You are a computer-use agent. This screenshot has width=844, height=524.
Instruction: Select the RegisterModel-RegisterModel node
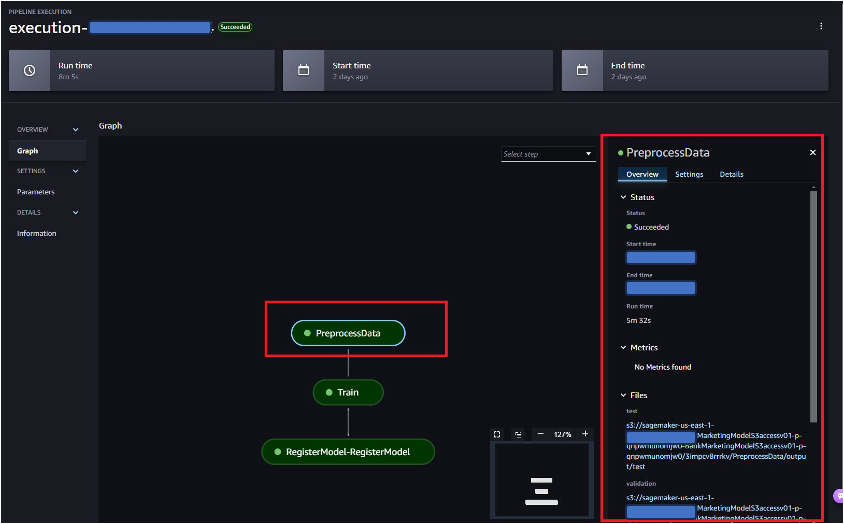click(x=348, y=452)
